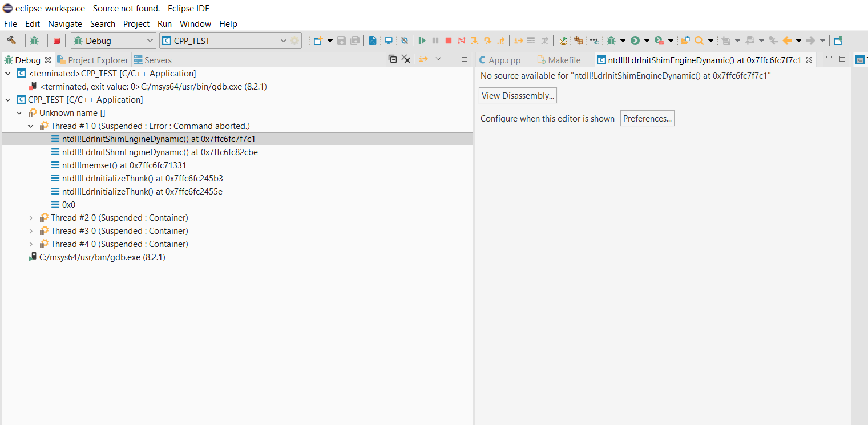Click the green Run arrow icon
Image resolution: width=868 pixels, height=425 pixels.
(635, 41)
